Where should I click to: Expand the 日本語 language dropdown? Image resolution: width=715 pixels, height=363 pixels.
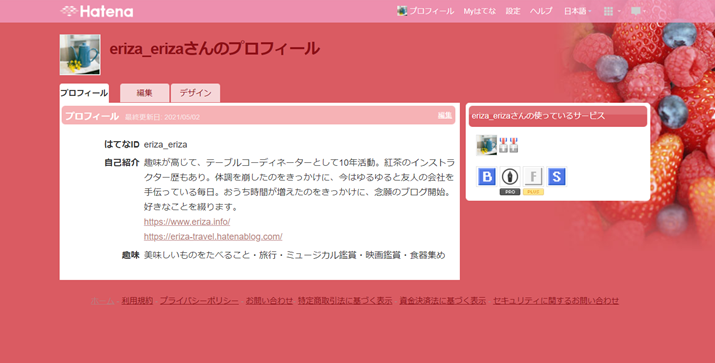pyautogui.click(x=577, y=11)
